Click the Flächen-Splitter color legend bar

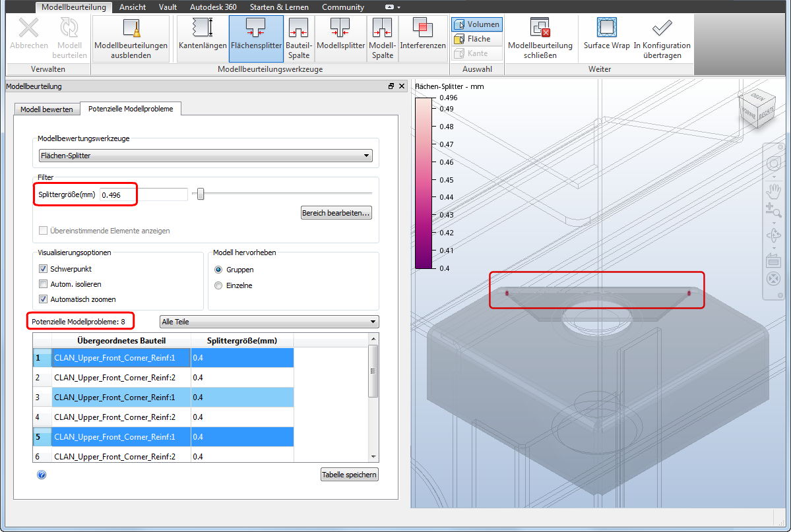(x=424, y=183)
